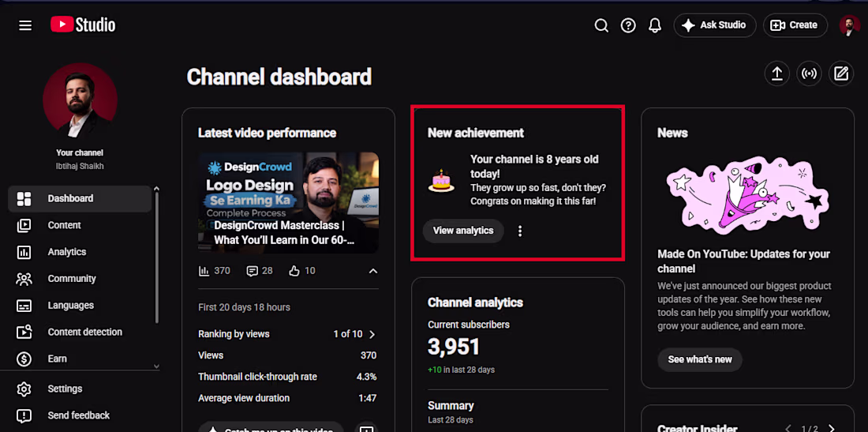The image size is (868, 432).
Task: Open the large channel profile picture
Action: (x=80, y=100)
